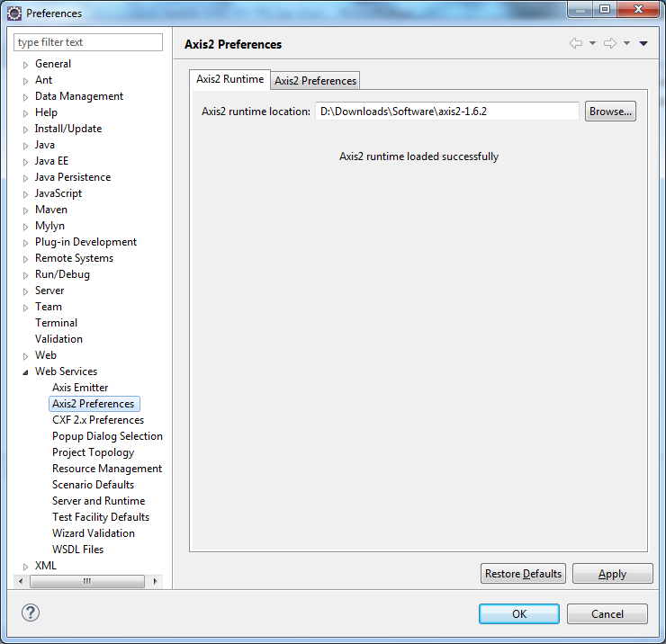Open the back history dropdown arrow
666x644 pixels.
[592, 43]
